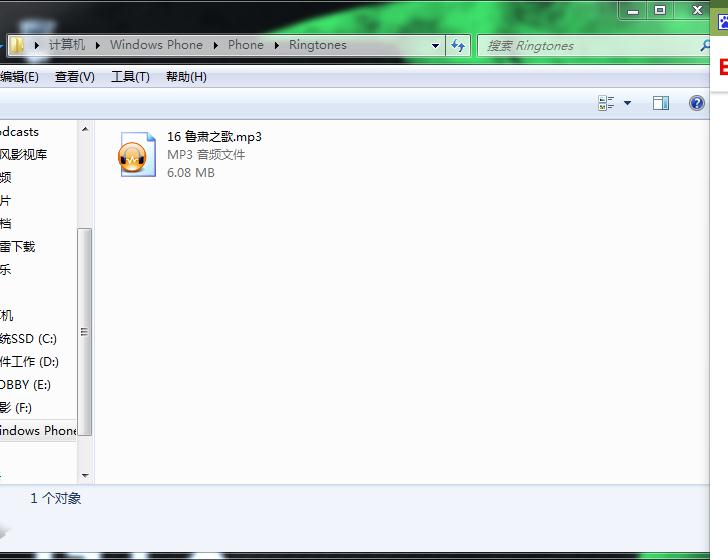Image resolution: width=728 pixels, height=560 pixels.
Task: Click Ringtones in the breadcrumb path
Action: pyautogui.click(x=318, y=45)
